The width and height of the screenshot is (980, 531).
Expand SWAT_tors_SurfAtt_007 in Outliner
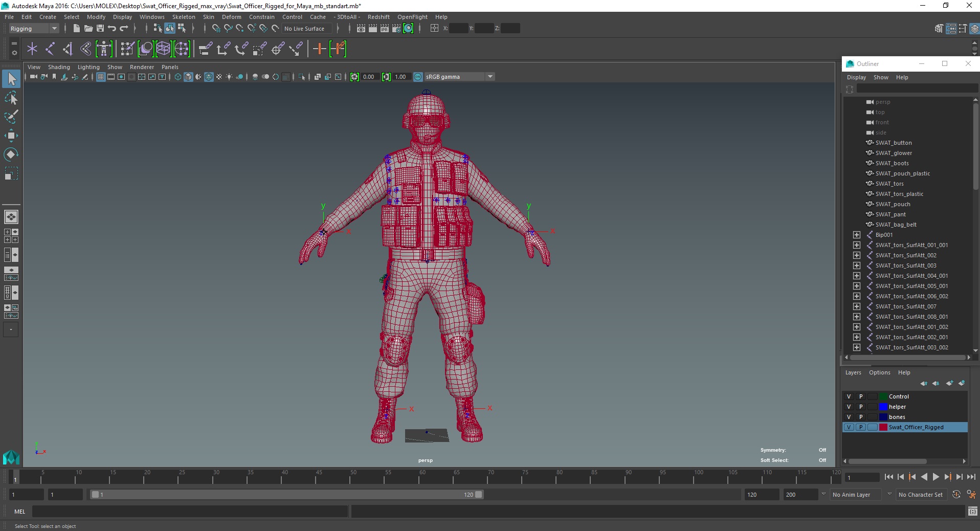(857, 306)
